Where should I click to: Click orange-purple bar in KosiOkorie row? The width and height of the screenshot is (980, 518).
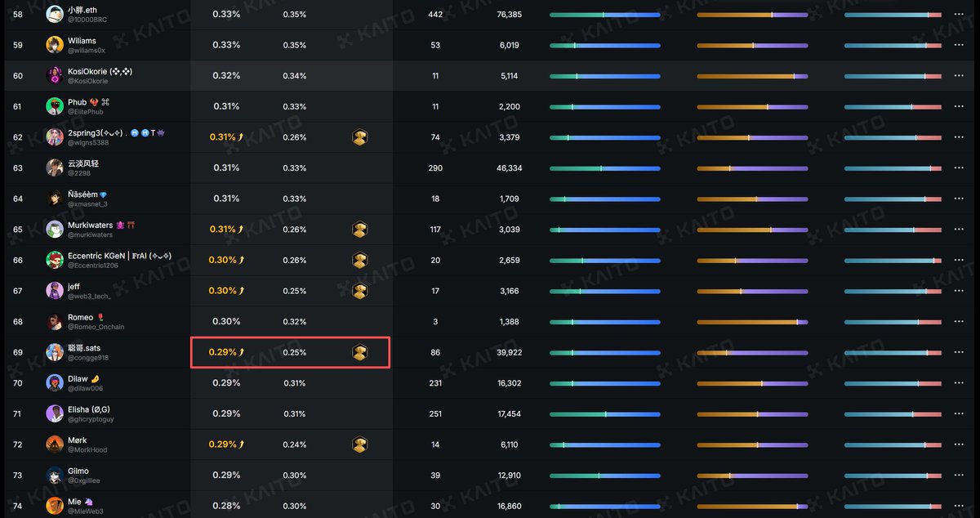pos(752,76)
